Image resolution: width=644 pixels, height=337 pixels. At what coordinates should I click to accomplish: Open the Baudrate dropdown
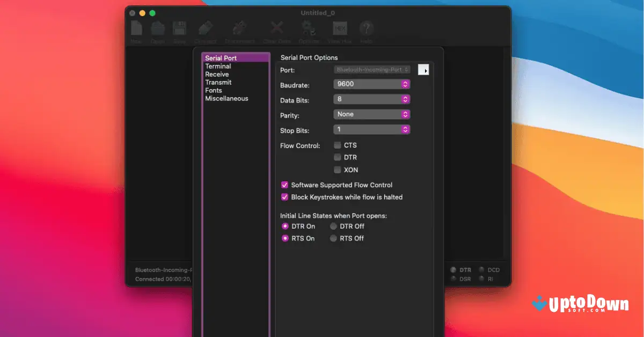[372, 84]
